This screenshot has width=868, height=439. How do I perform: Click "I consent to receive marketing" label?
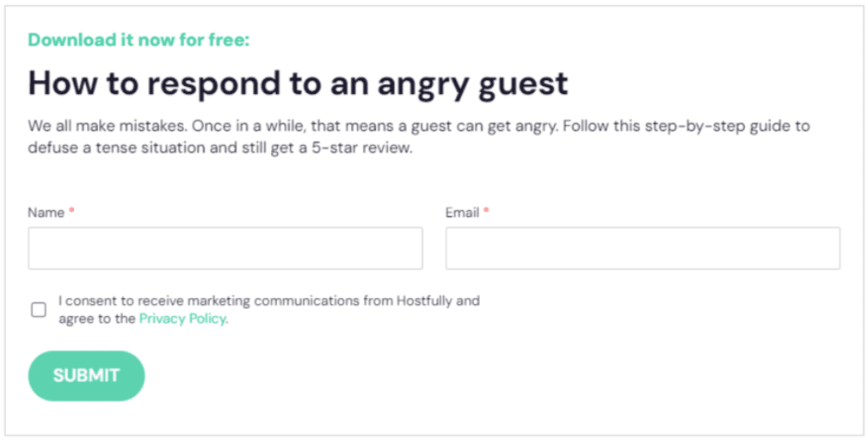coord(151,301)
